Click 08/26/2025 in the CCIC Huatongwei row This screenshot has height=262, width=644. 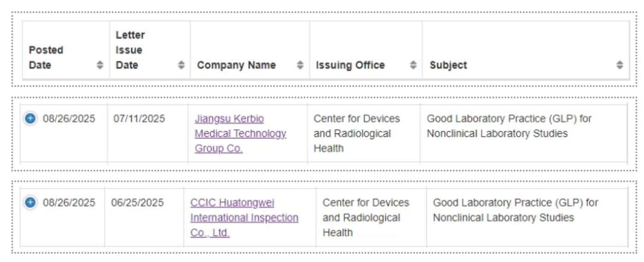click(69, 203)
